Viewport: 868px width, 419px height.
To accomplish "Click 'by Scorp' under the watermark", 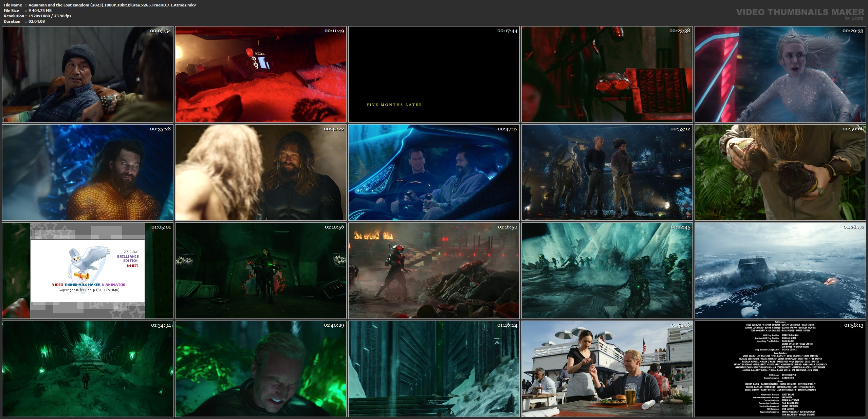I will 854,18.
